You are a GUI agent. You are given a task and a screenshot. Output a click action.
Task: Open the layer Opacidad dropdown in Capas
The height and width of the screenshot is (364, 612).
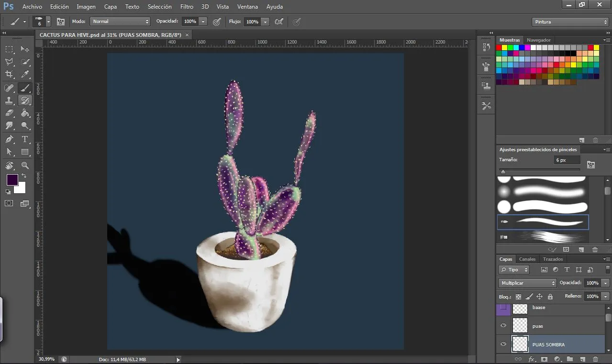point(606,283)
